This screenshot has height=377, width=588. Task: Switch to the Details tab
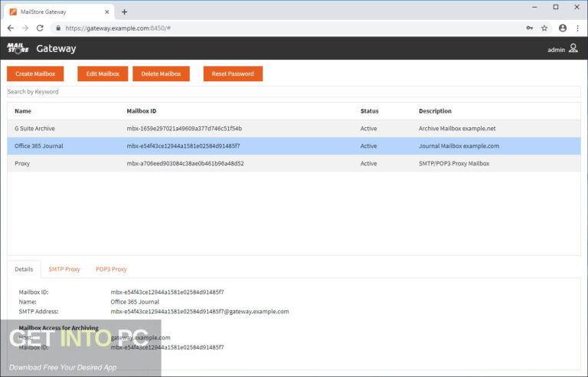pos(24,269)
